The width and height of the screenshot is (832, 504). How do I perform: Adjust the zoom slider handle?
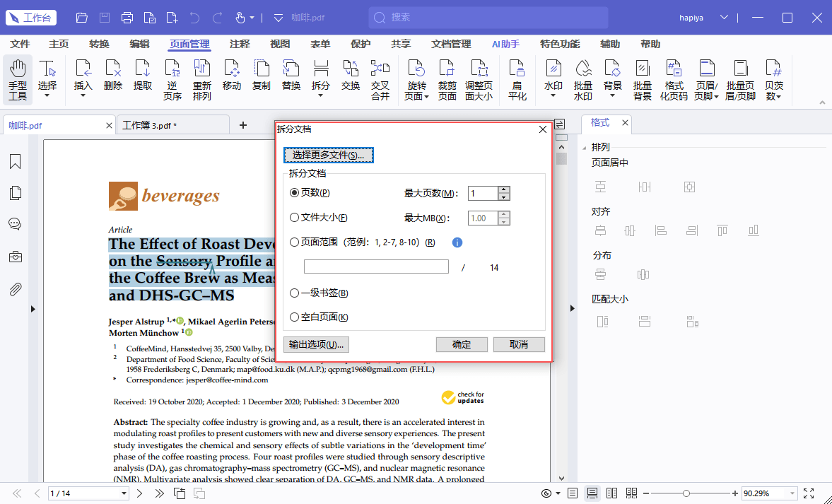(686, 493)
